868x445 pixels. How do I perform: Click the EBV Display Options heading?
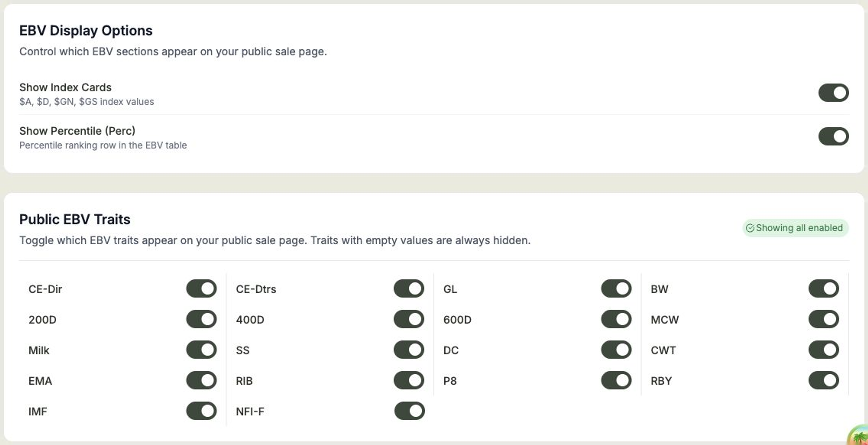tap(86, 31)
